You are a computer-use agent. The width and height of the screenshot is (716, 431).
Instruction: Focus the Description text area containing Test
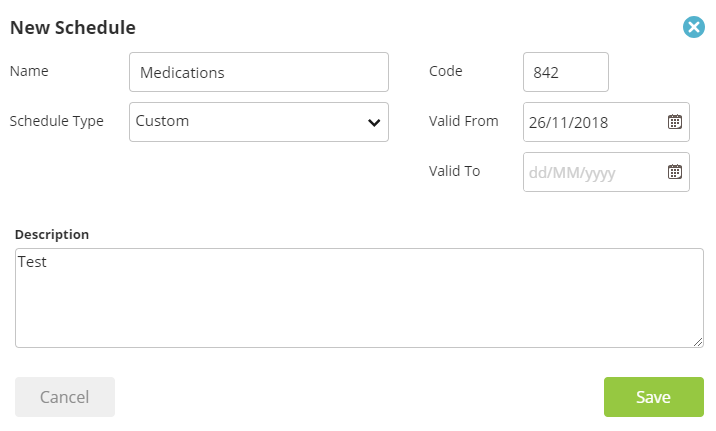(x=359, y=298)
